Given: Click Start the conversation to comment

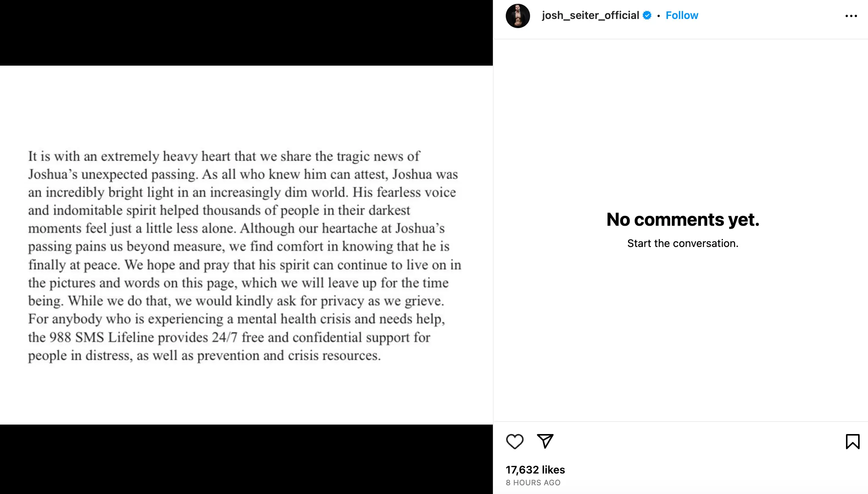Looking at the screenshot, I should click(x=682, y=243).
